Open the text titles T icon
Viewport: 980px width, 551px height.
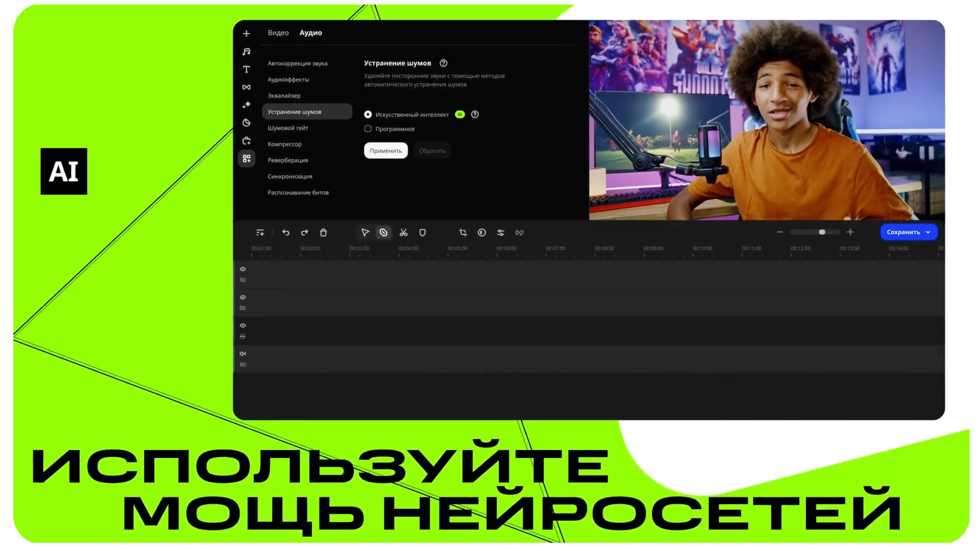tap(246, 70)
